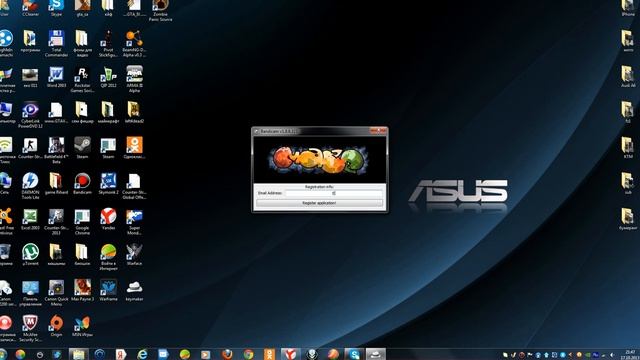Open the CCleaner desktop shortcut
Screen dimensions: 640x360
pyautogui.click(x=30, y=8)
